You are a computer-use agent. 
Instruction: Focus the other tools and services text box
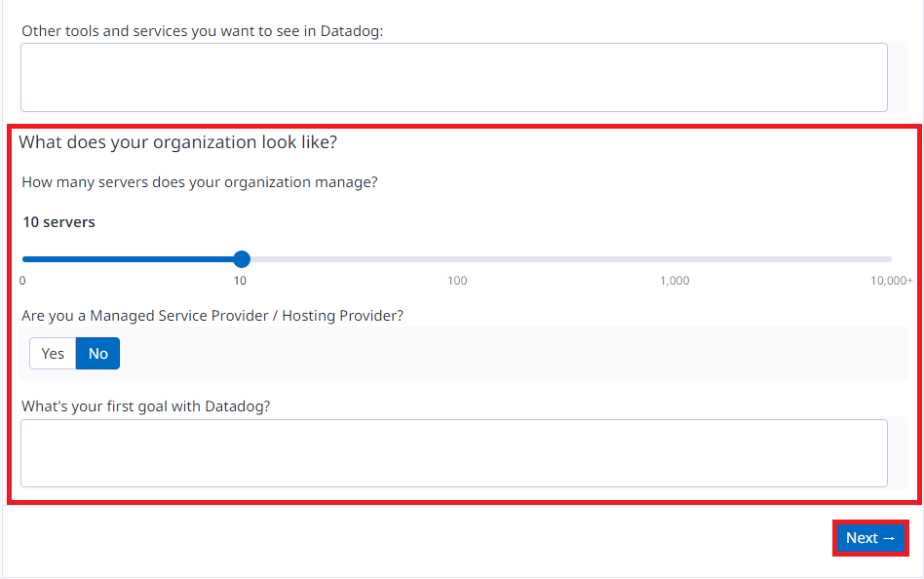click(454, 77)
